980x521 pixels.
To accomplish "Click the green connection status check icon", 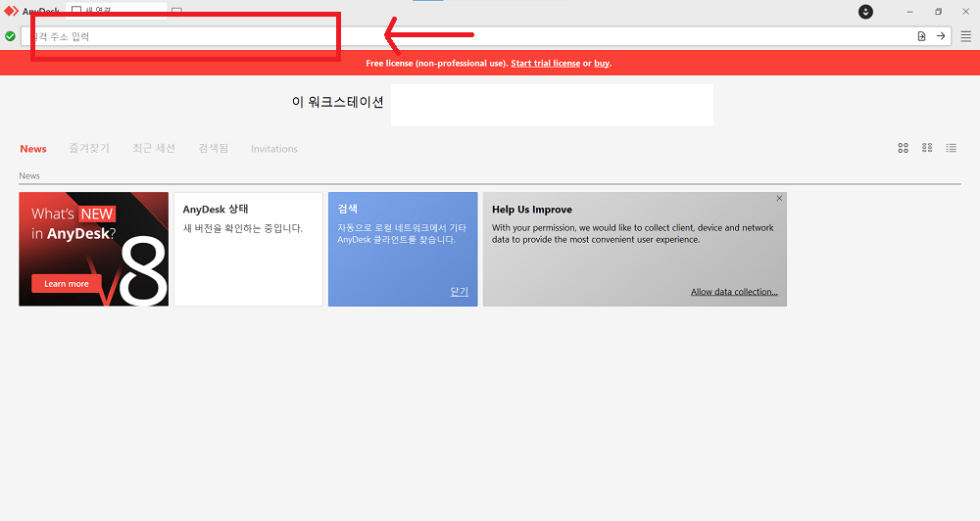I will tap(10, 36).
